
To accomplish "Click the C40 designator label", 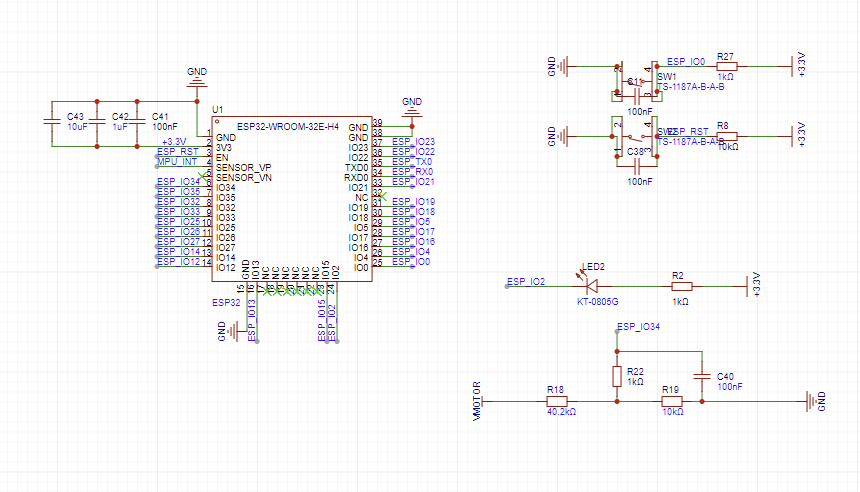I will 725,377.
